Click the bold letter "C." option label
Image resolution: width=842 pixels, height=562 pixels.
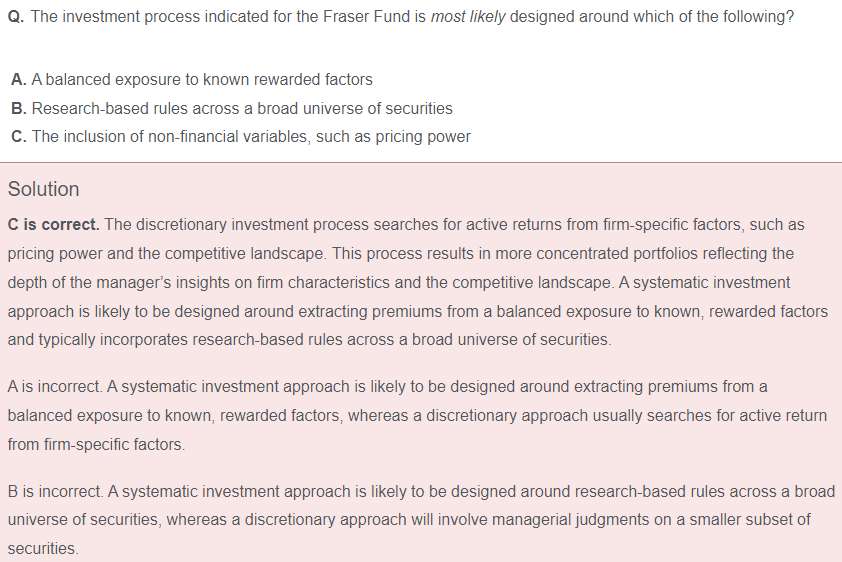point(19,137)
